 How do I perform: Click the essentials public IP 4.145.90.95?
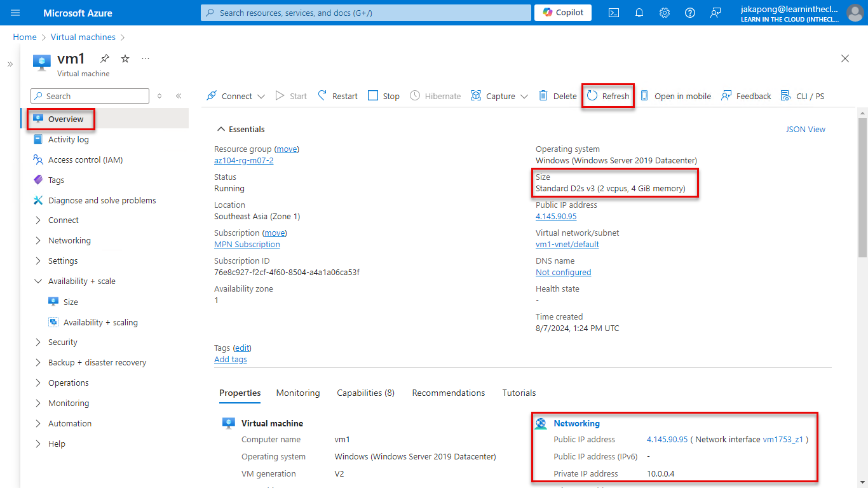(x=556, y=217)
